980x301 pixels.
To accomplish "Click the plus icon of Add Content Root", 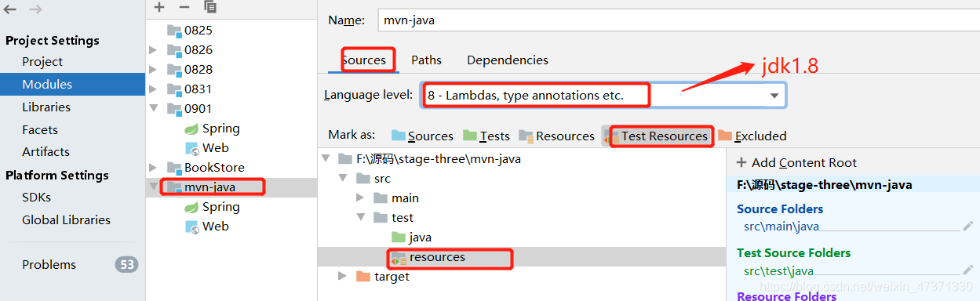I will point(741,163).
